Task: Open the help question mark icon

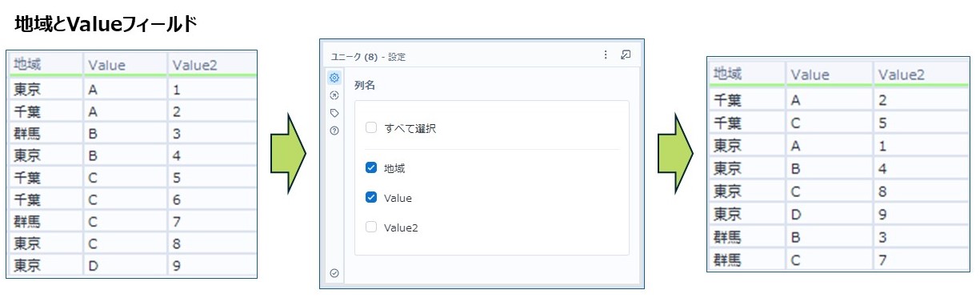Action: tap(334, 131)
